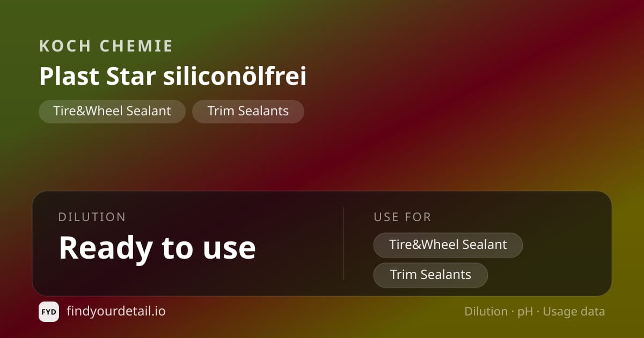Select the Trim Sealants tag under the title
The width and height of the screenshot is (644, 338).
coord(248,111)
